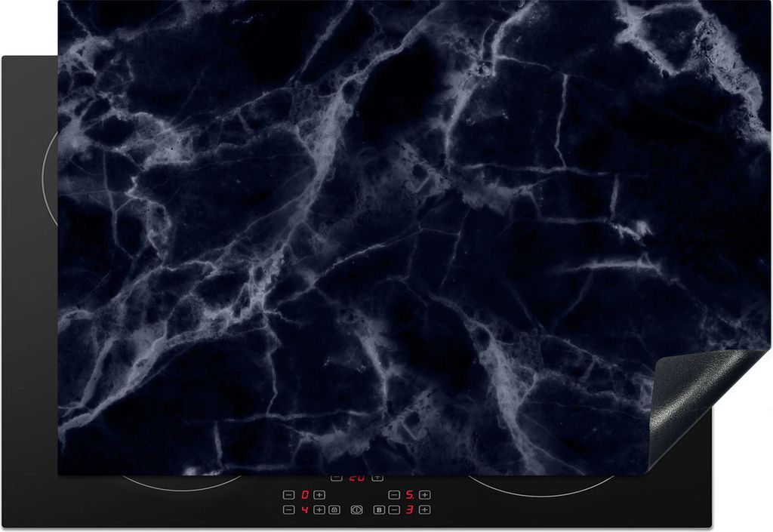The image size is (773, 532).
Task: Tap the B boost button
Action: [379, 510]
